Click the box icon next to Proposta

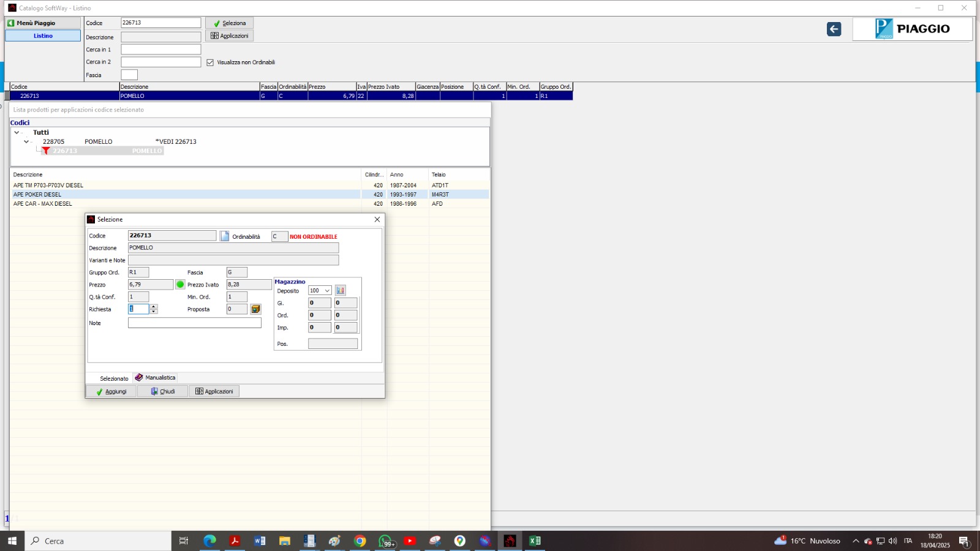255,309
